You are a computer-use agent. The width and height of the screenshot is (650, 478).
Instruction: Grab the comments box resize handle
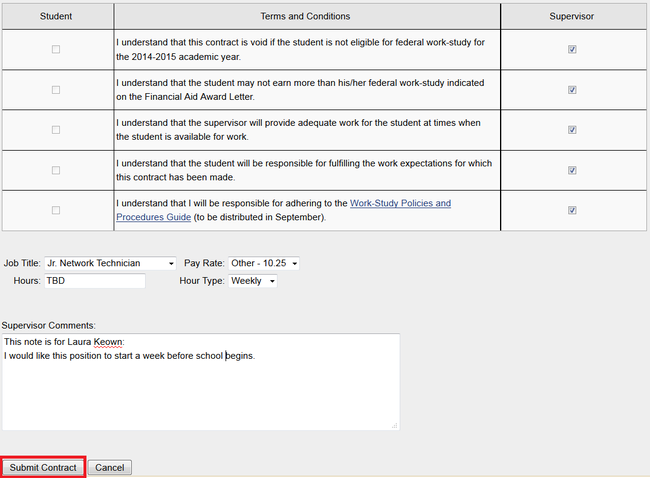click(395, 425)
